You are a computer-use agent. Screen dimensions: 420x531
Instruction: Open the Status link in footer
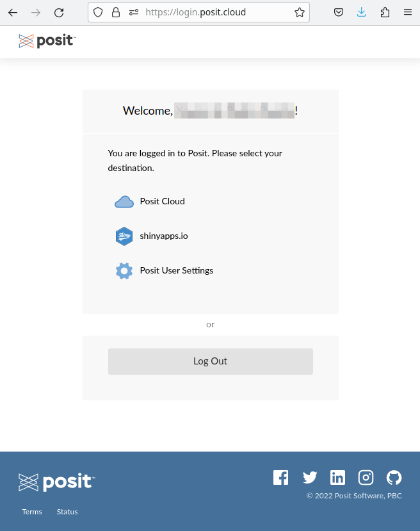click(67, 512)
